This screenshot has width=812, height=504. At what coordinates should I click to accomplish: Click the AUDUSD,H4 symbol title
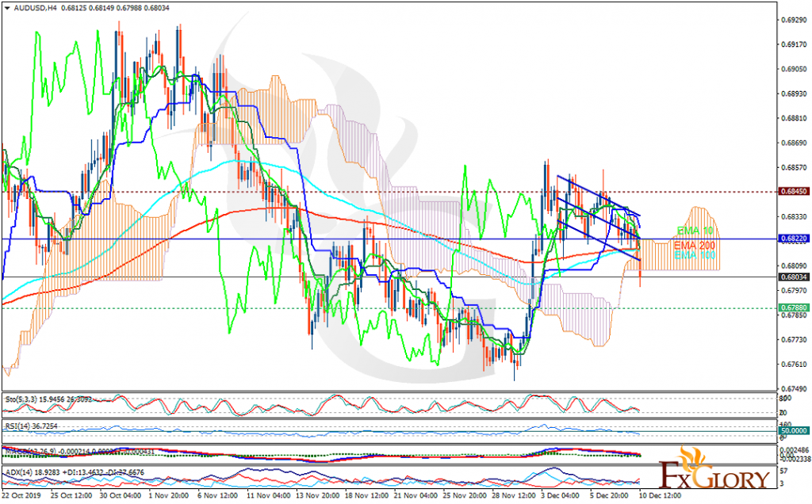pos(35,8)
